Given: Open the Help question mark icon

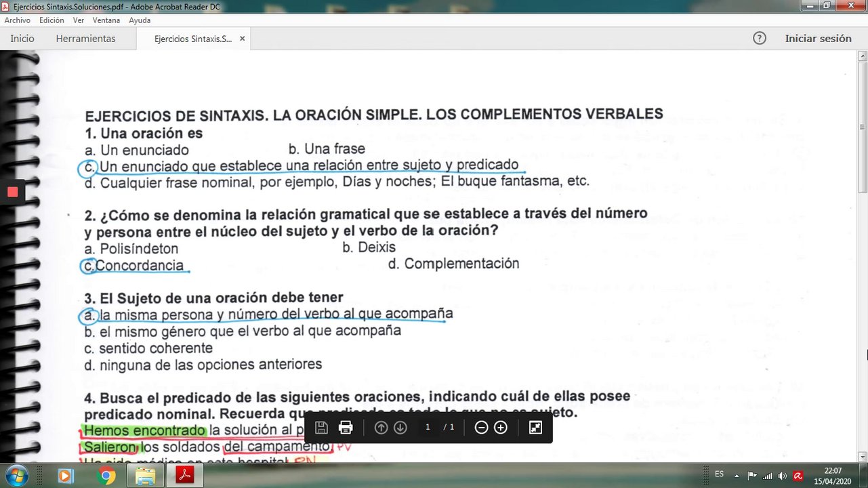Looking at the screenshot, I should coord(760,39).
